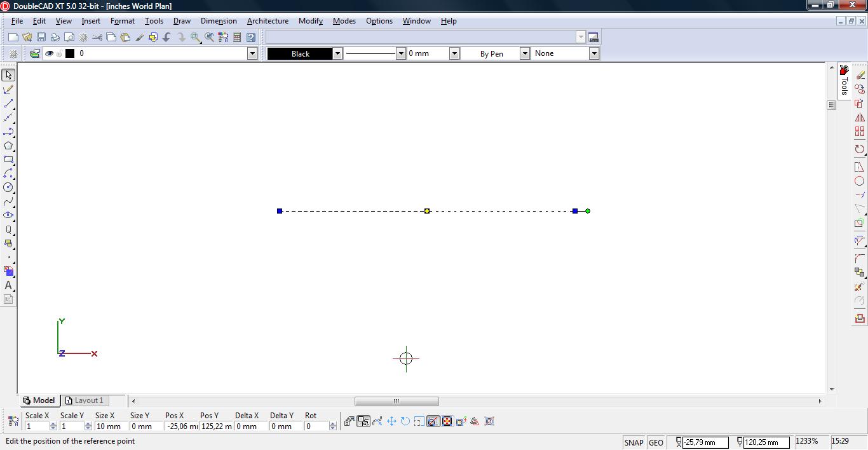
Task: Pick the Polygon drawing tool
Action: point(8,146)
